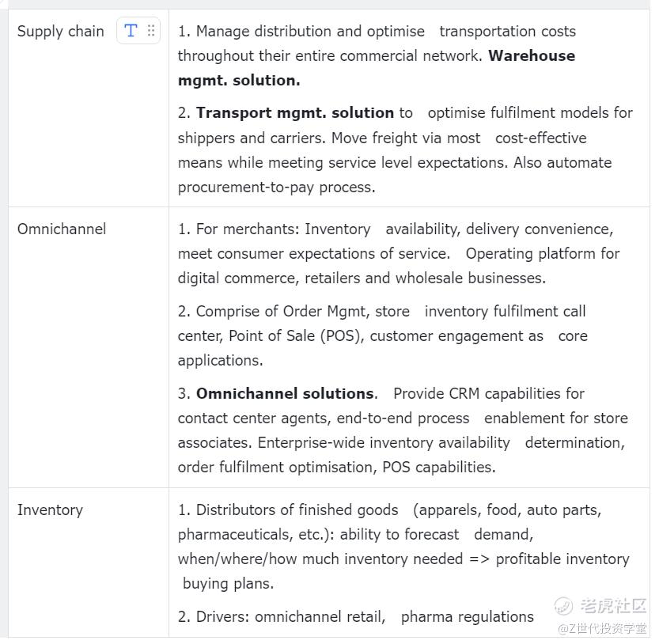Click the Manage distribution and optimise line
Viewport: 659px width, 644px height.
(377, 32)
